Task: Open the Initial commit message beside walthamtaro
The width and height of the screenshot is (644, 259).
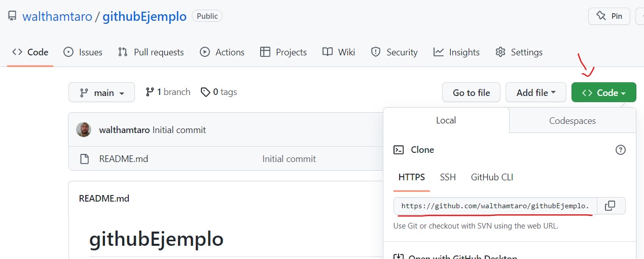Action: click(179, 130)
